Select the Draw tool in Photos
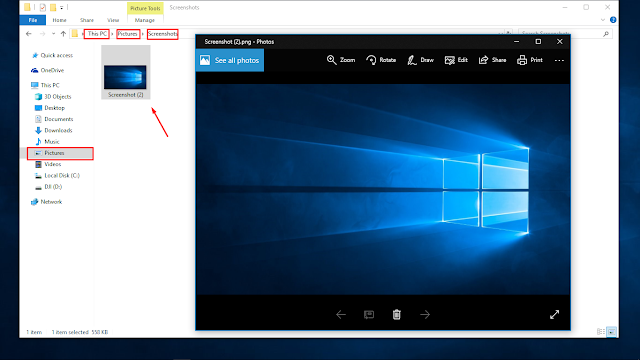The width and height of the screenshot is (640, 360). [x=420, y=60]
